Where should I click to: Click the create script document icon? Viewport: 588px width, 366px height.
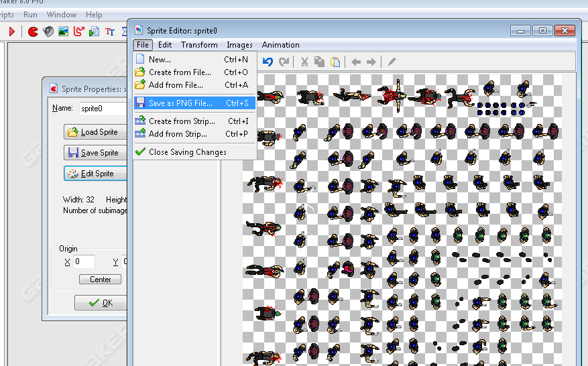(x=94, y=32)
